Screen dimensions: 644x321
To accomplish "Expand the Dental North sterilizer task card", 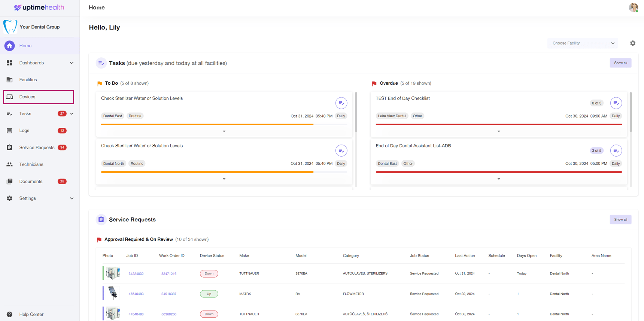I will point(224,179).
